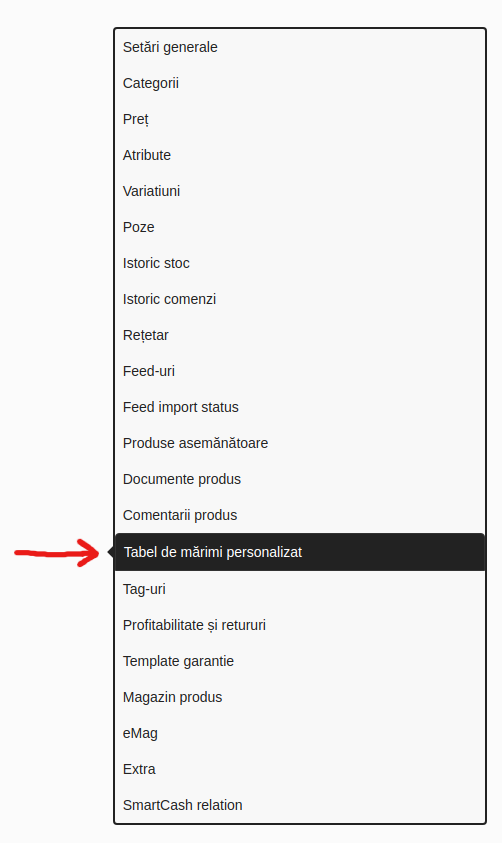Click the Istoric stoc entry

pyautogui.click(x=299, y=263)
